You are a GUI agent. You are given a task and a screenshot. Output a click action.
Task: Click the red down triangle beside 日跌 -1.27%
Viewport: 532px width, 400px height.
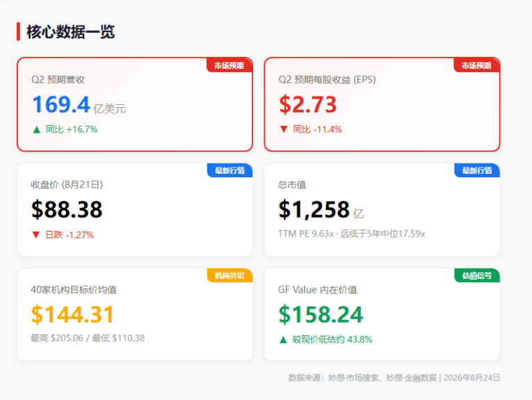click(36, 234)
